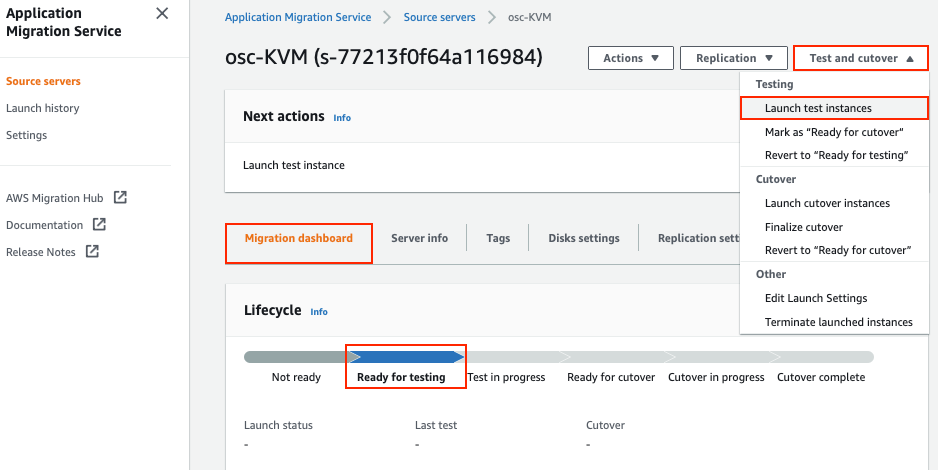Click the Launch test instance next action text
The height and width of the screenshot is (470, 938).
(x=294, y=165)
